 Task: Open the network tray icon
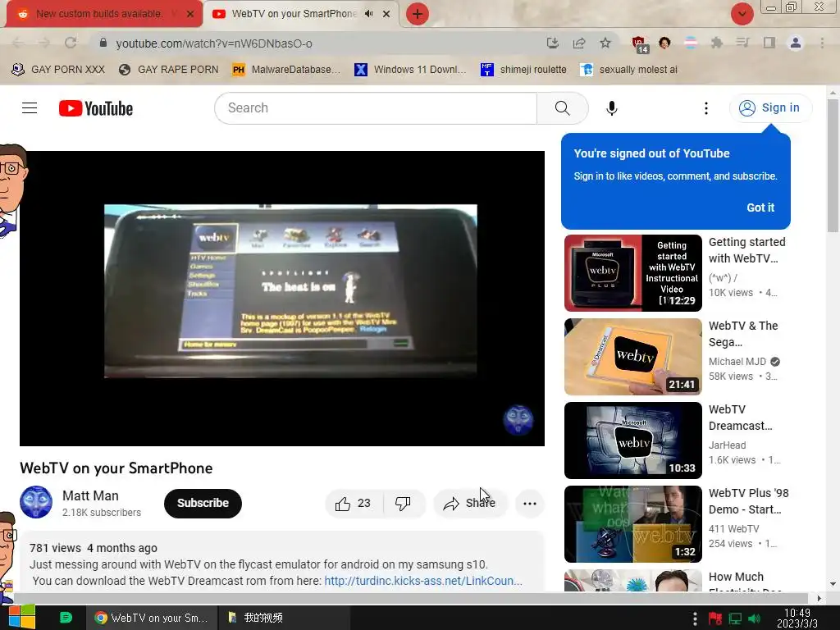(x=735, y=619)
